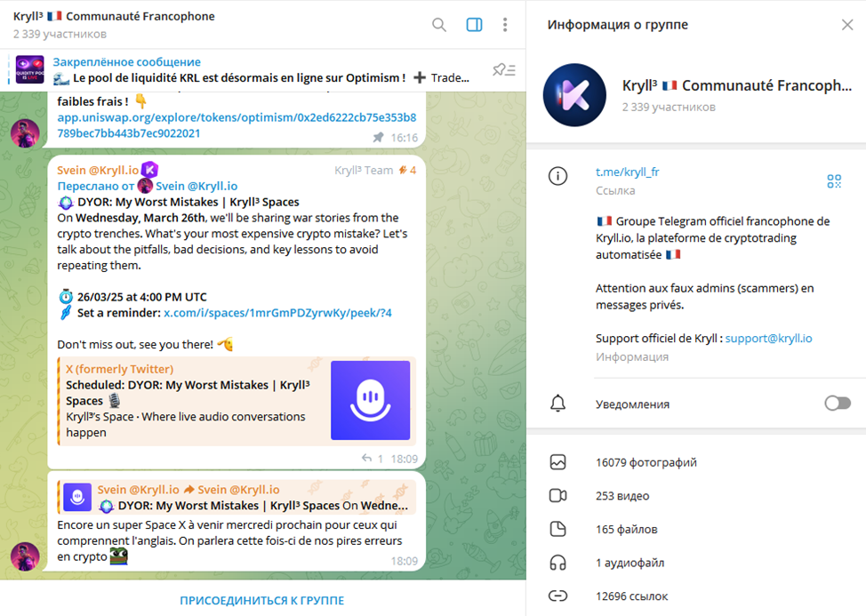Open the Uniswap Optimism token link
This screenshot has width=866, height=616.
pyautogui.click(x=237, y=125)
